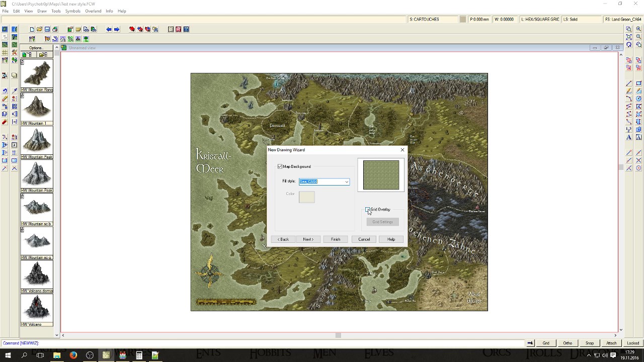
Task: Select the green tree vegetation symbols icon
Action: [86, 39]
